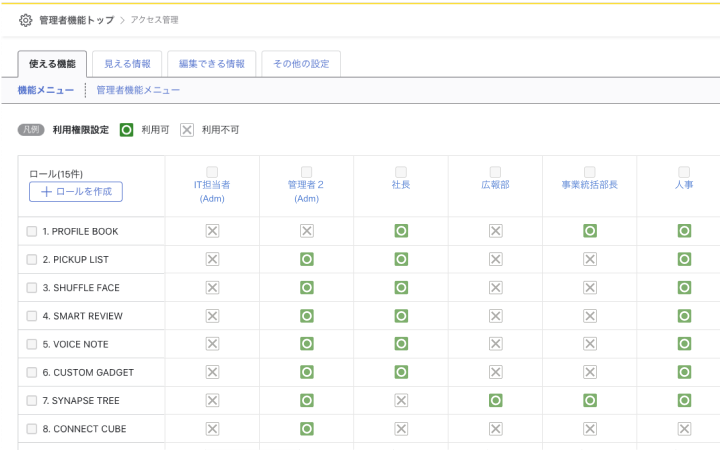Toggle PROFILE BOOK permission for 事業統括部長
The height and width of the screenshot is (450, 720).
tap(590, 231)
